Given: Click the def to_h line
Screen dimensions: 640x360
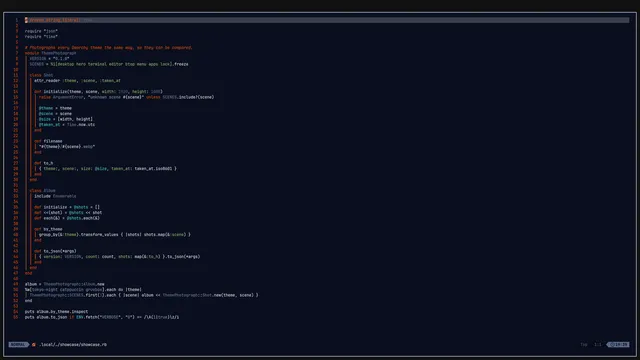Looking at the screenshot, I should click(x=44, y=163).
